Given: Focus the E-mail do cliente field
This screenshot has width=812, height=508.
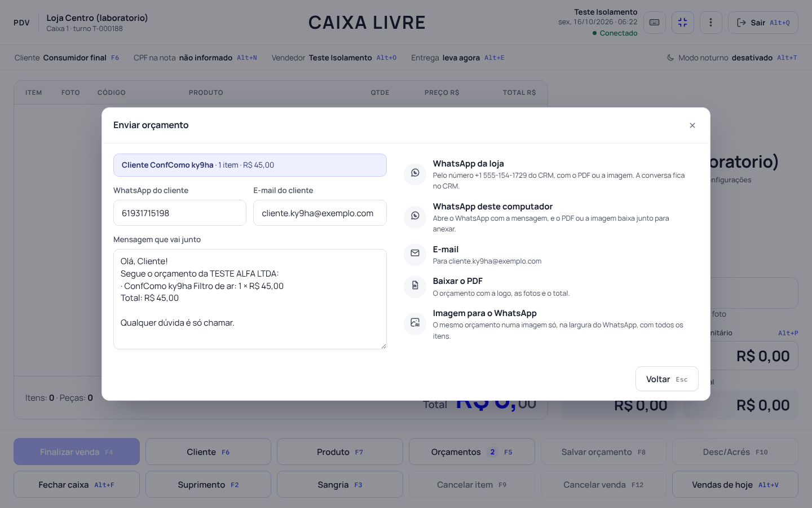Looking at the screenshot, I should (x=320, y=213).
